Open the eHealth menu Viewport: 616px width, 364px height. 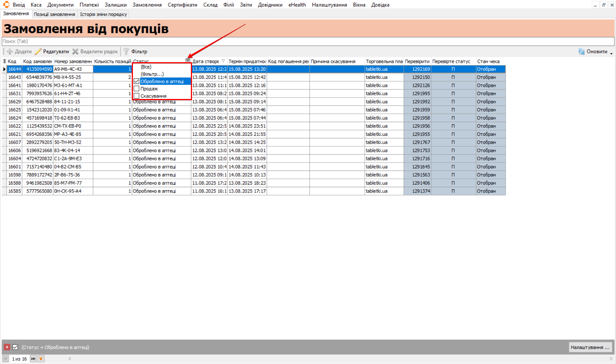point(297,5)
